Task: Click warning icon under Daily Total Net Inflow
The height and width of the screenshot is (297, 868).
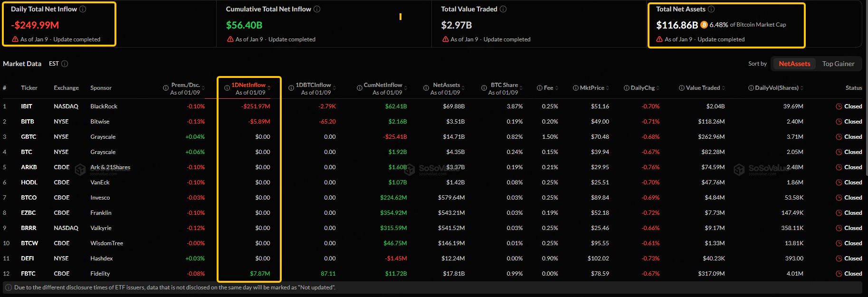Action: click(x=15, y=39)
